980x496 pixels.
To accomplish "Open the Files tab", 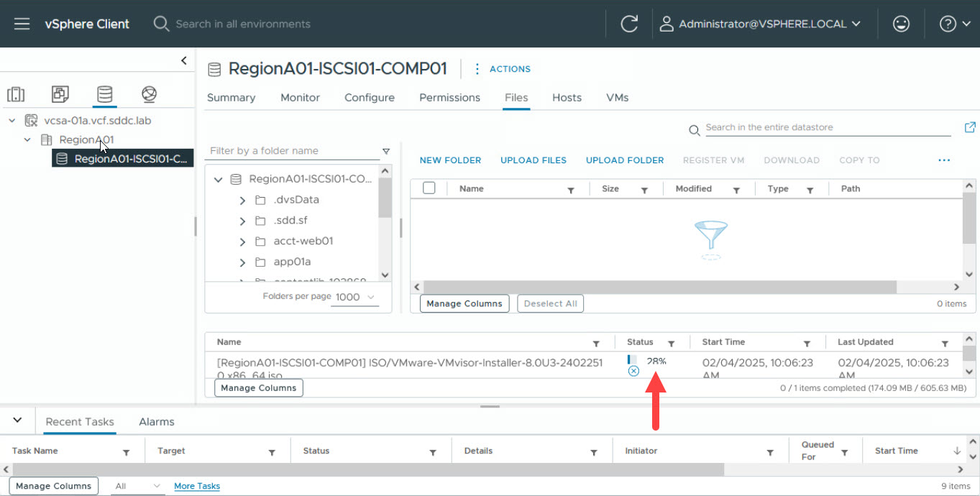I will (516, 98).
